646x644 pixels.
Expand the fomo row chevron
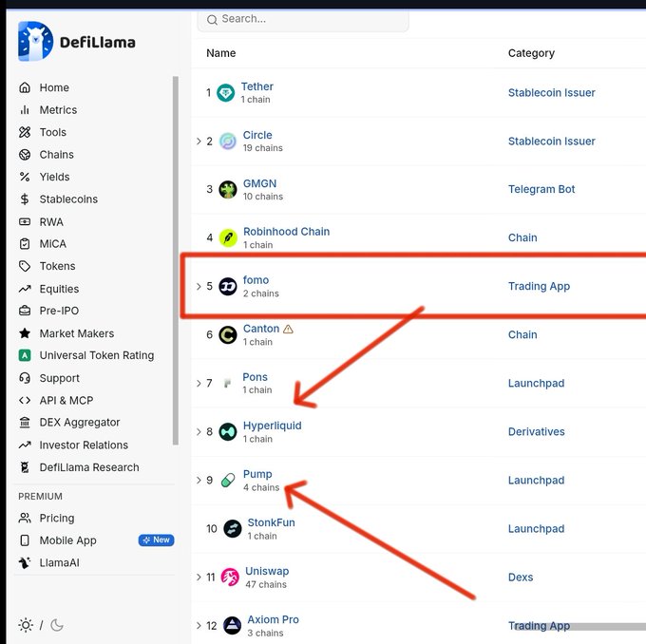coord(199,286)
